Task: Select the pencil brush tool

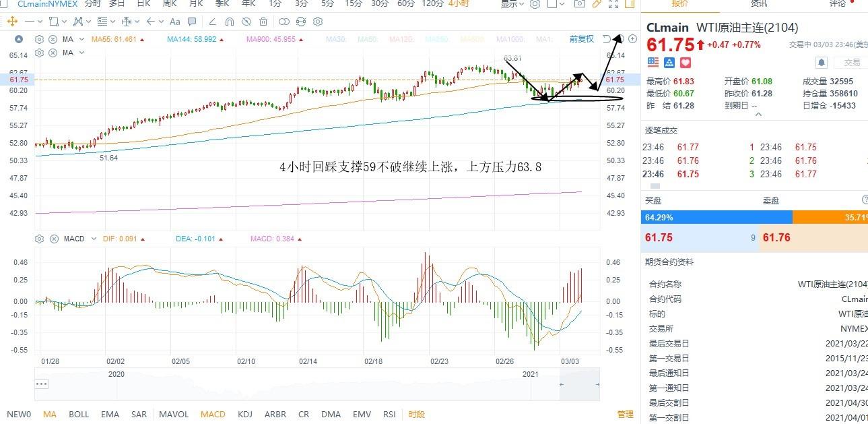Action: (x=212, y=21)
